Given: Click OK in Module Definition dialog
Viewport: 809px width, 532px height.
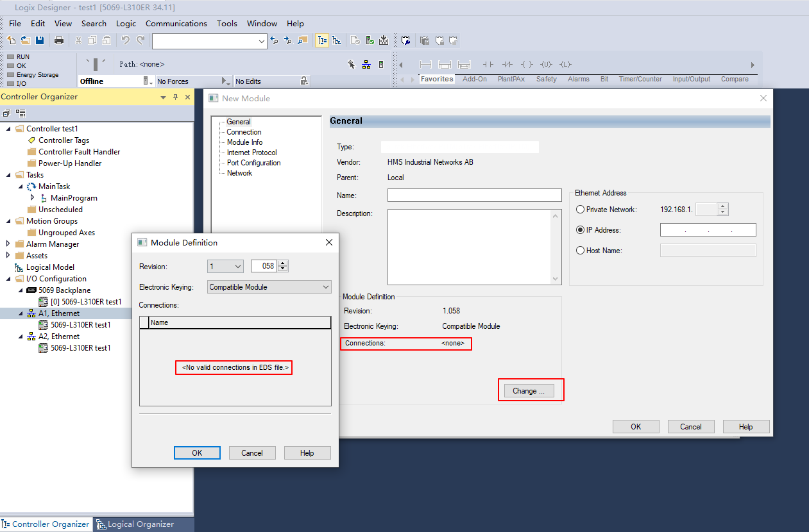Looking at the screenshot, I should (x=197, y=453).
